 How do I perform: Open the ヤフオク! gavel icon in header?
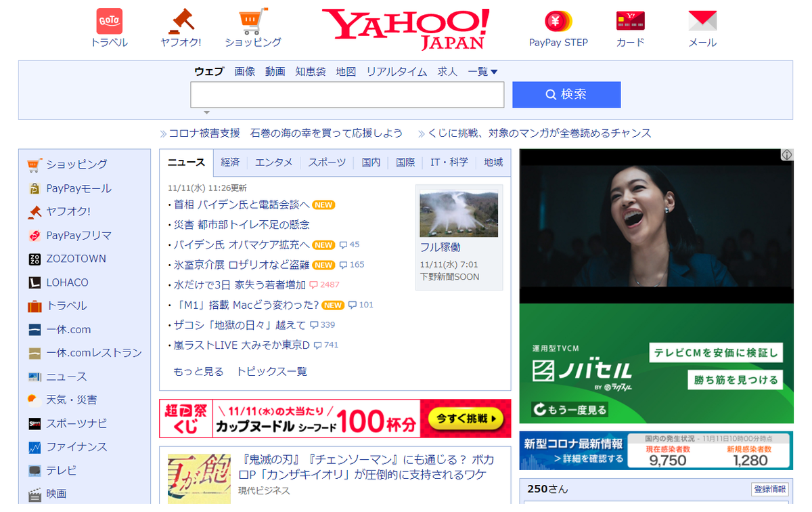coord(181,21)
